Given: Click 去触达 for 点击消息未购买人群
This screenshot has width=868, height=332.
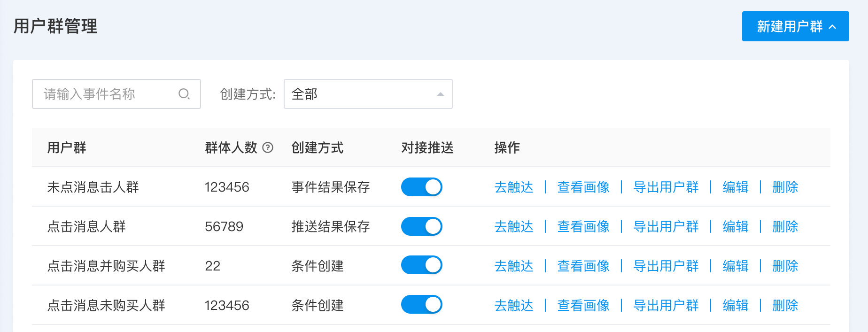Looking at the screenshot, I should [514, 305].
